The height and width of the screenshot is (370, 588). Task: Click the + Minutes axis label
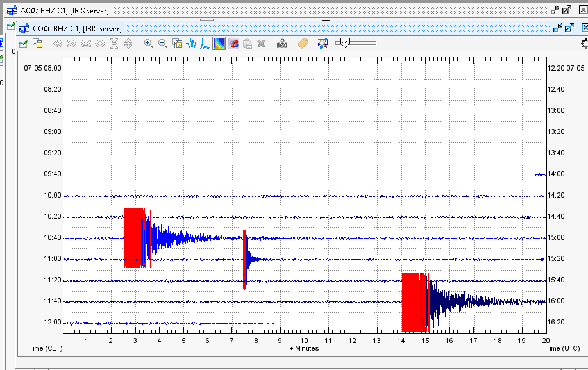(x=304, y=348)
